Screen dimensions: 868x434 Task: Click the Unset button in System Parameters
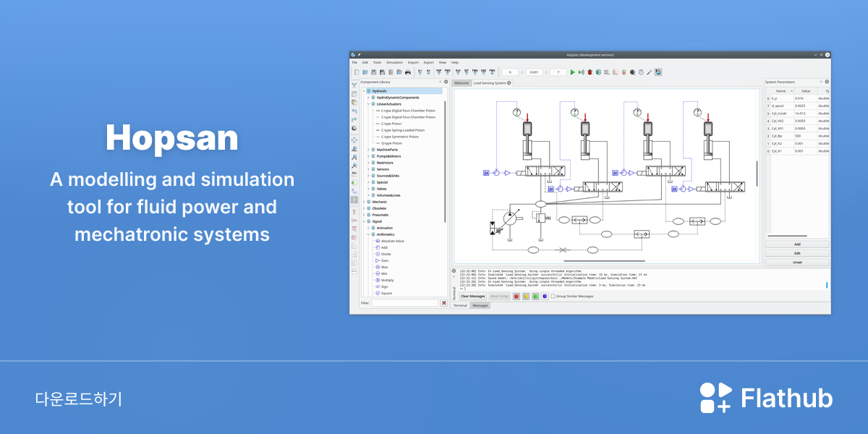pos(797,262)
